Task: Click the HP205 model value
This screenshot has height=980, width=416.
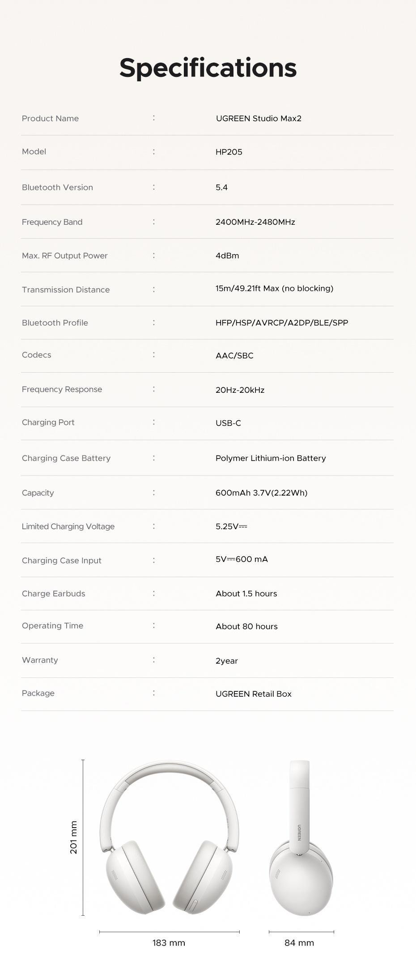Action: click(x=229, y=152)
